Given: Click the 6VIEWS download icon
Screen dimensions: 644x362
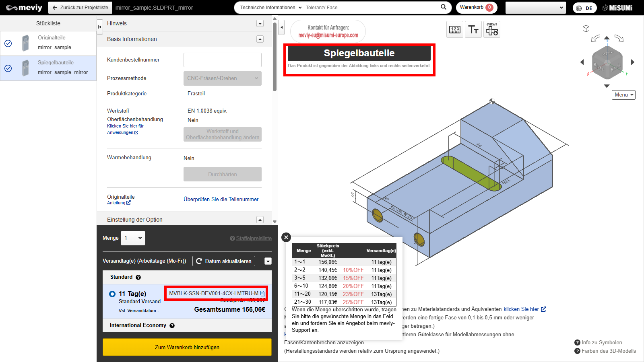Looking at the screenshot, I should click(492, 30).
